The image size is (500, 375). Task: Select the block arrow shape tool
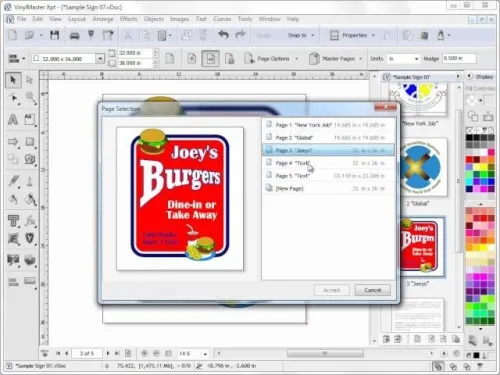tap(13, 142)
